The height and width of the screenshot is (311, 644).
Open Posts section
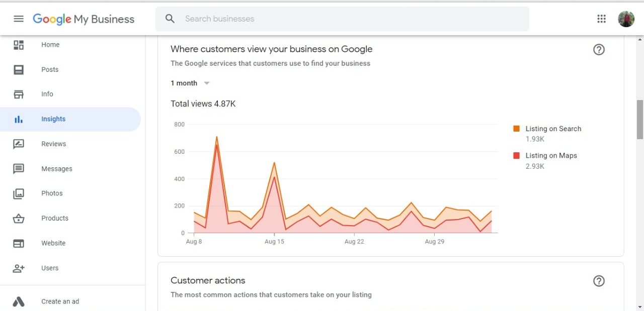click(50, 69)
